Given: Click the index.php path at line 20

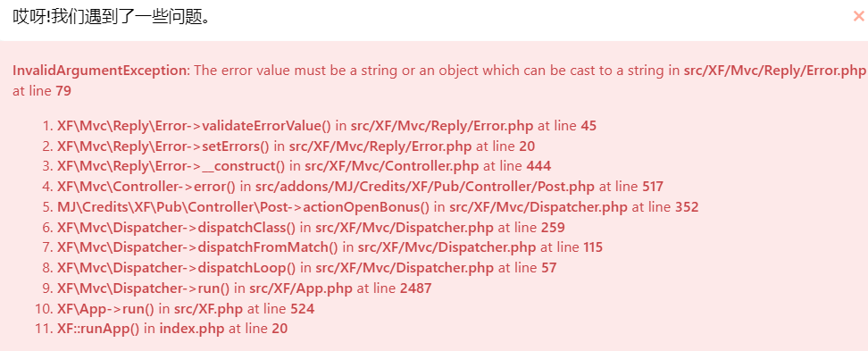Looking at the screenshot, I should (191, 329).
